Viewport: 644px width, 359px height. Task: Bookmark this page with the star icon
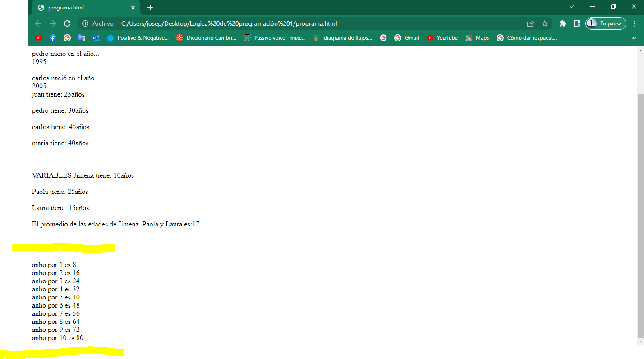coord(545,23)
